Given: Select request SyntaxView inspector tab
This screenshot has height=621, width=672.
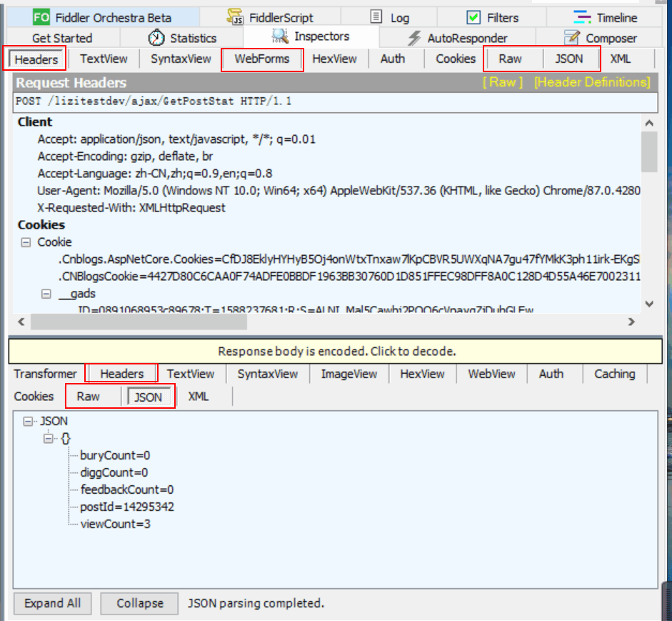Looking at the screenshot, I should [181, 59].
